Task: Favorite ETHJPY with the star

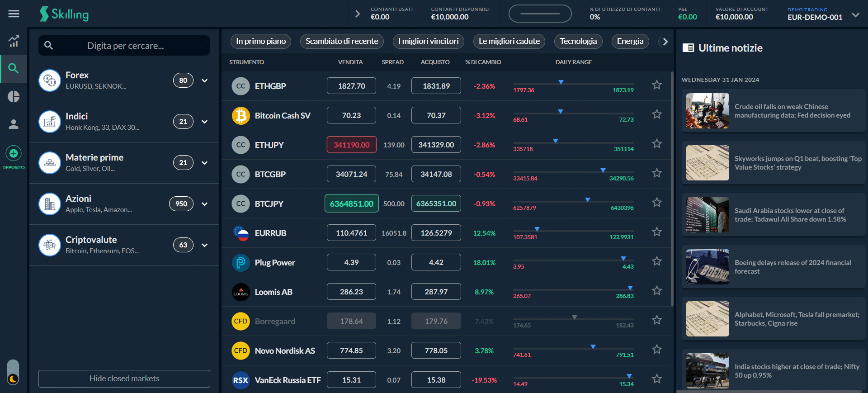Action: click(x=657, y=143)
